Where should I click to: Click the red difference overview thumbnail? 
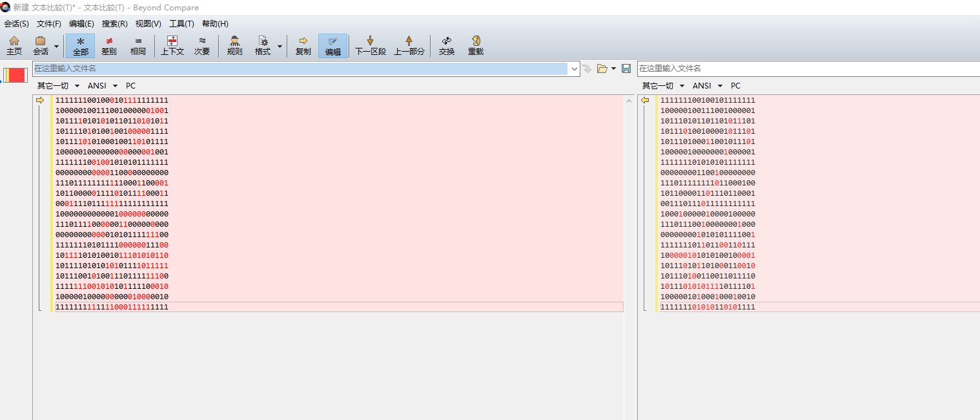coord(15,75)
